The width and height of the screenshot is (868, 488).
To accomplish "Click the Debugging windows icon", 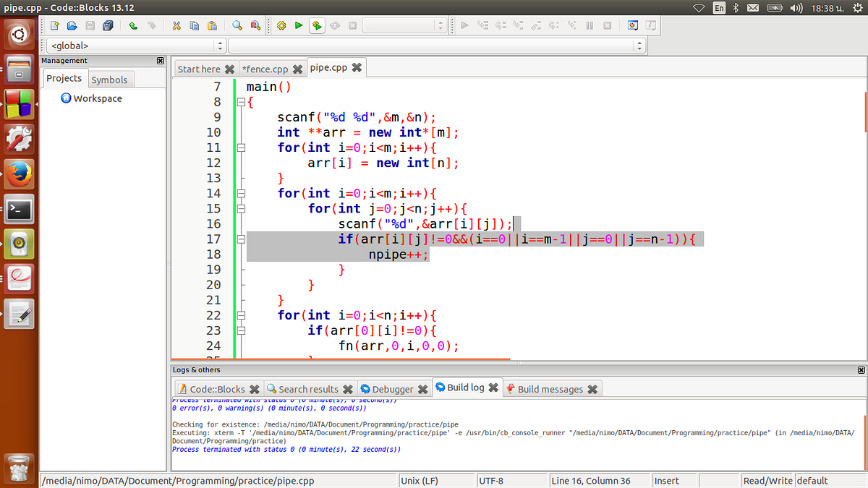I will click(x=633, y=25).
